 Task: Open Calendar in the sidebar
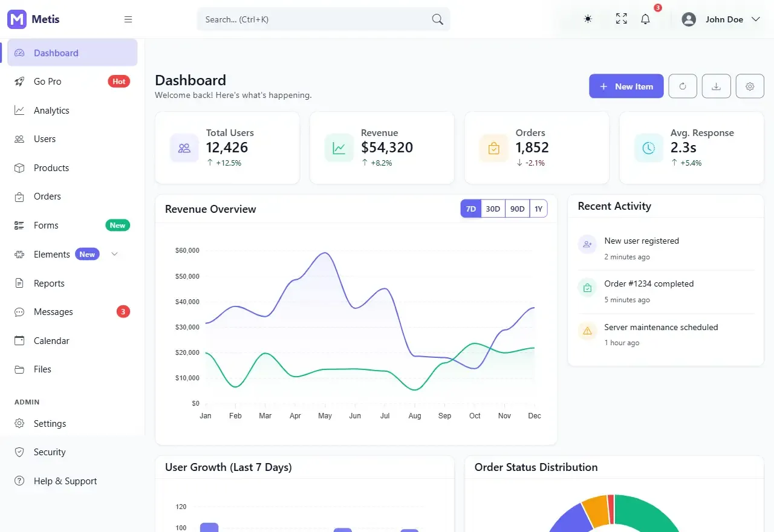pos(73,341)
